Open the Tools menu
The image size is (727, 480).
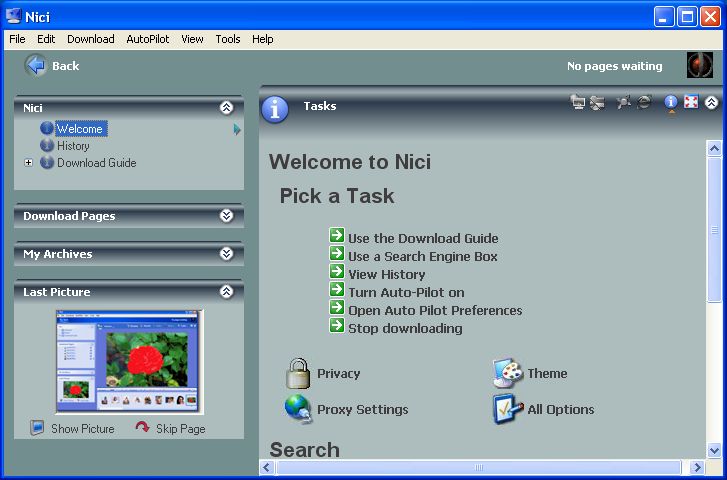coord(228,39)
